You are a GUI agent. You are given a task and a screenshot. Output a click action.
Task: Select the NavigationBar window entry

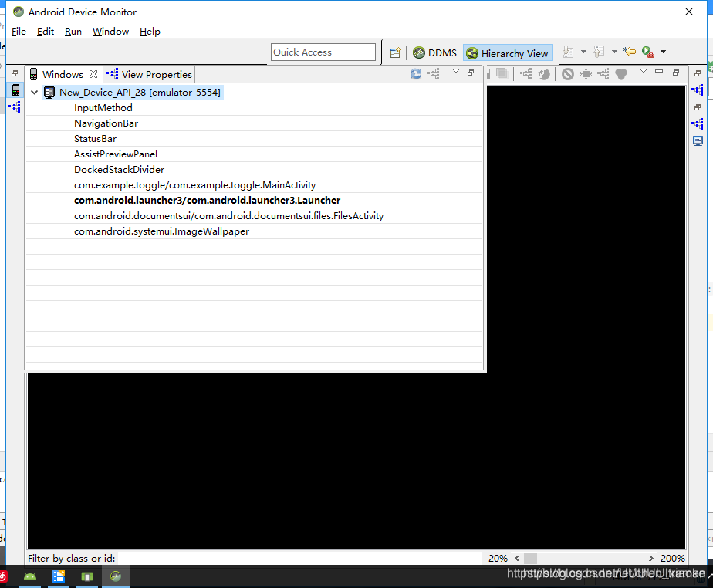click(106, 123)
